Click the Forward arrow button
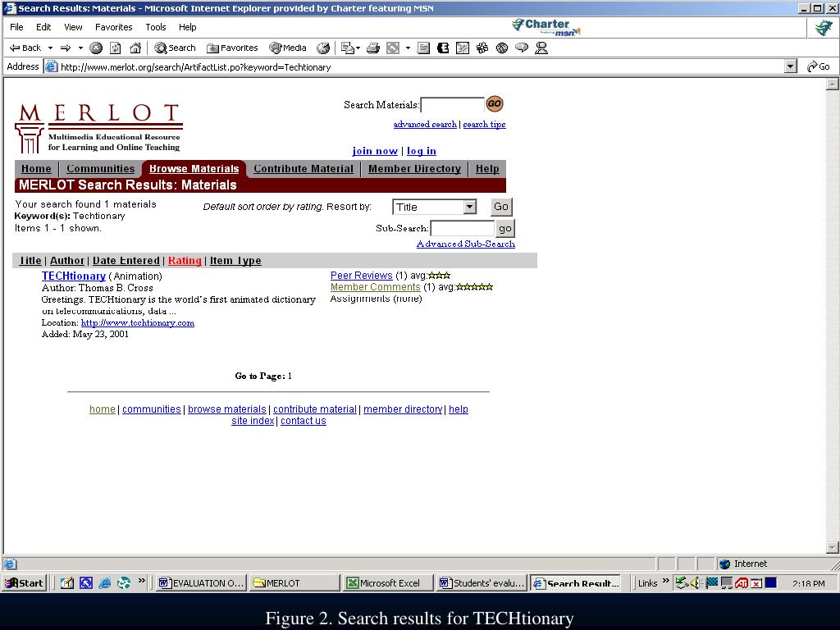Image resolution: width=840 pixels, height=630 pixels. click(x=66, y=48)
